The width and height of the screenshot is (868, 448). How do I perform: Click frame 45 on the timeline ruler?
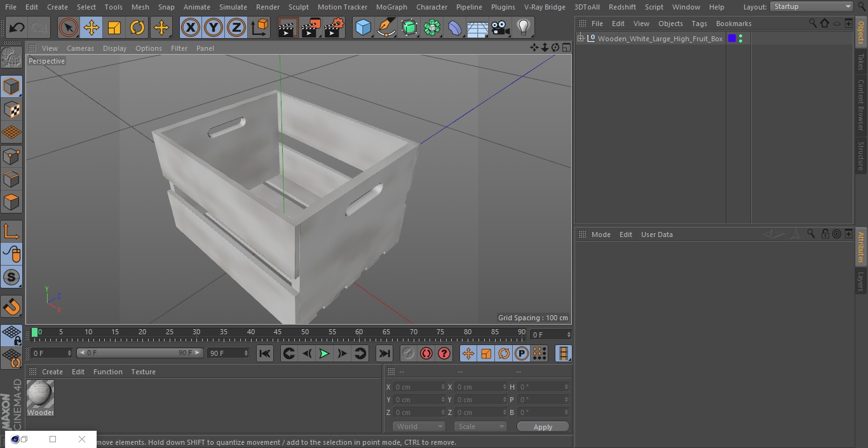(278, 332)
